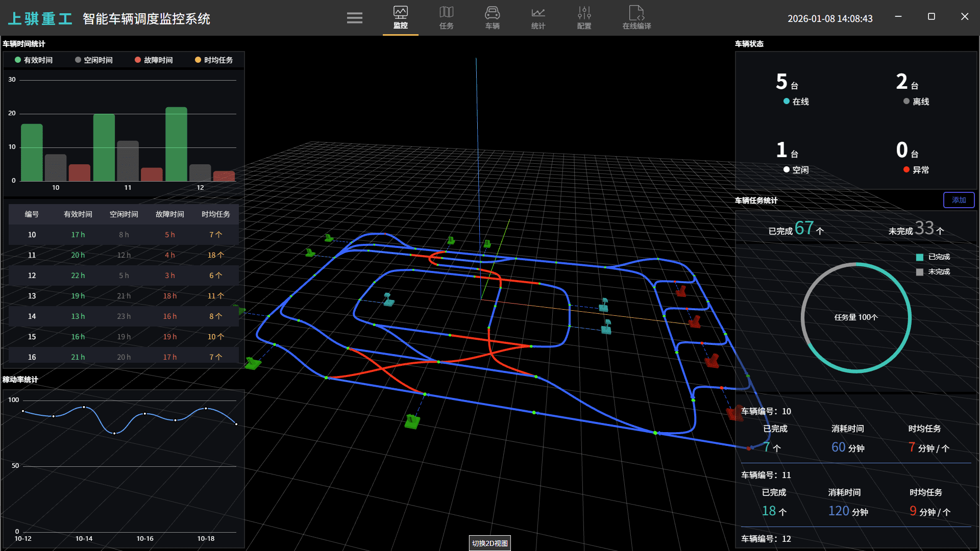
Task: Toggle 未完成 legend in task donut
Action: pyautogui.click(x=933, y=272)
